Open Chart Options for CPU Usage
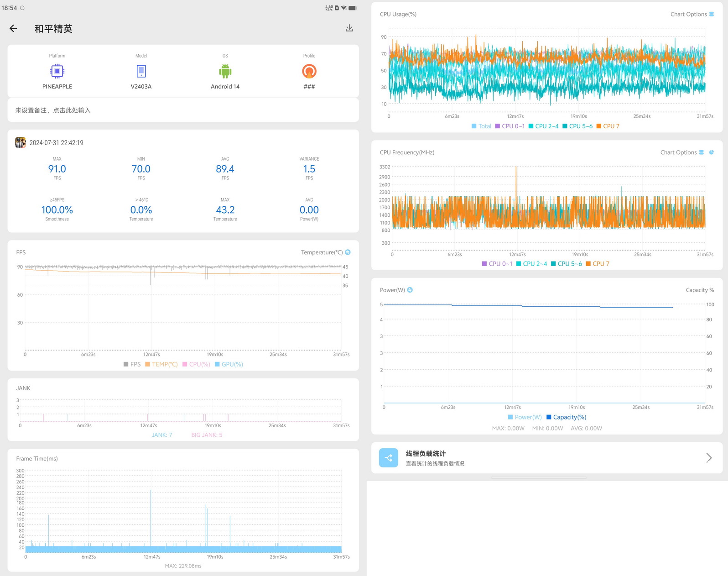Image resolution: width=728 pixels, height=576 pixels. 692,14
